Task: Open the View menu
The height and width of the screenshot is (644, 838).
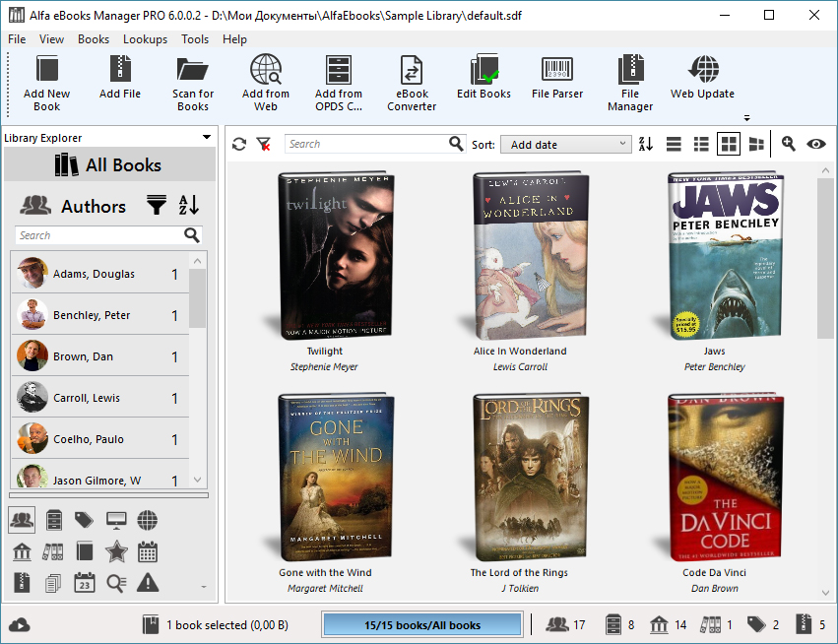Action: [x=51, y=39]
